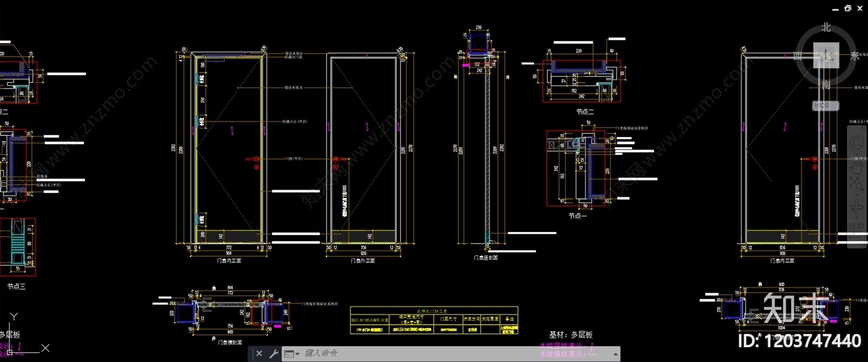This screenshot has height=362, width=868.
Task: Open command line customization wrench
Action: click(273, 353)
